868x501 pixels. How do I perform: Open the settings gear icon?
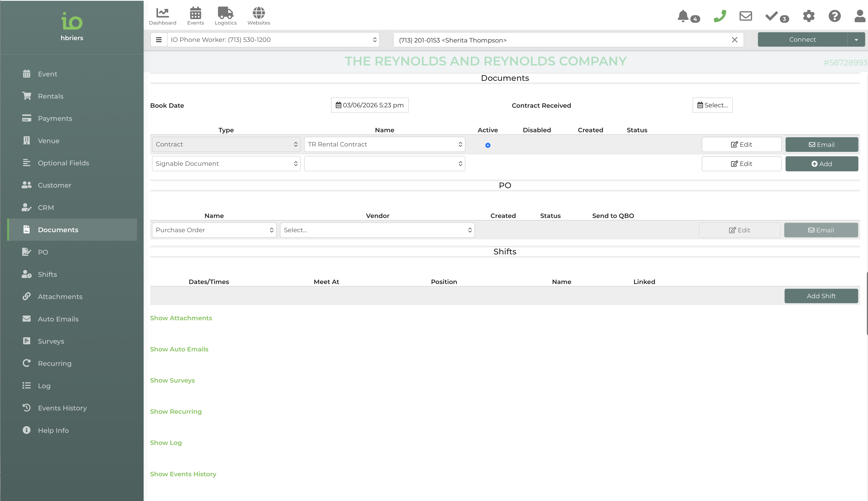(x=808, y=16)
